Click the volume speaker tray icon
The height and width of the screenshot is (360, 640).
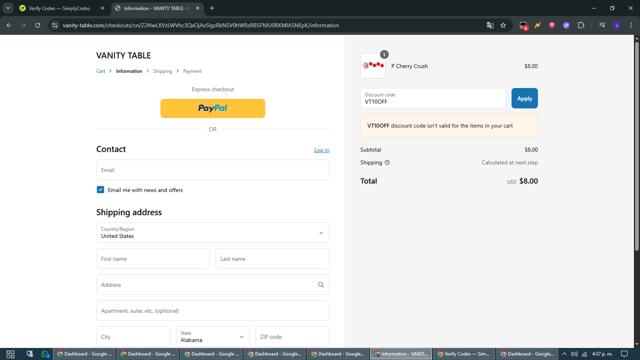574,354
